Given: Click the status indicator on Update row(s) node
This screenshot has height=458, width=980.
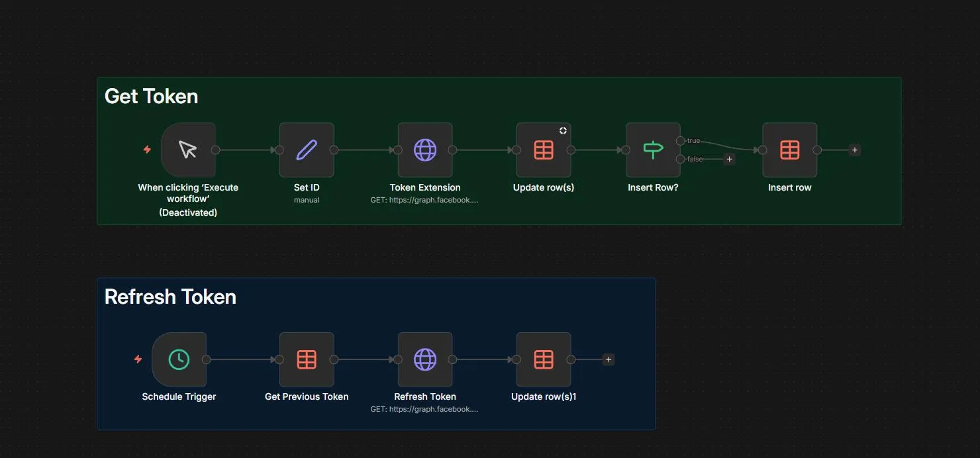Looking at the screenshot, I should coord(563,131).
